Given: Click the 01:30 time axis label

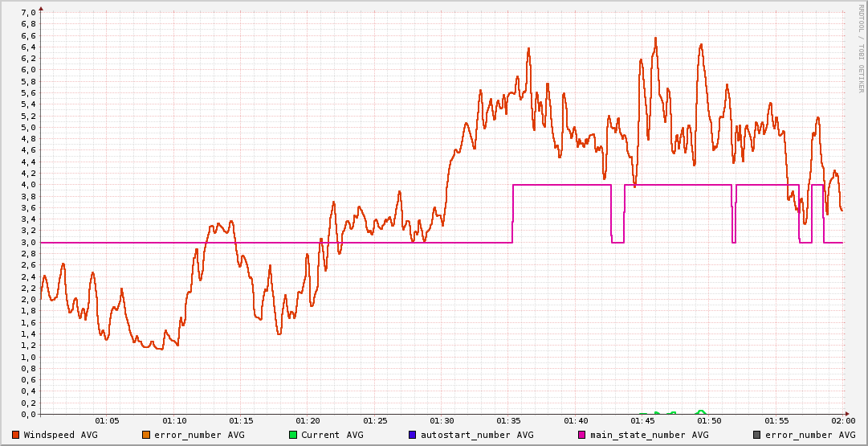Looking at the screenshot, I should pyautogui.click(x=442, y=420).
